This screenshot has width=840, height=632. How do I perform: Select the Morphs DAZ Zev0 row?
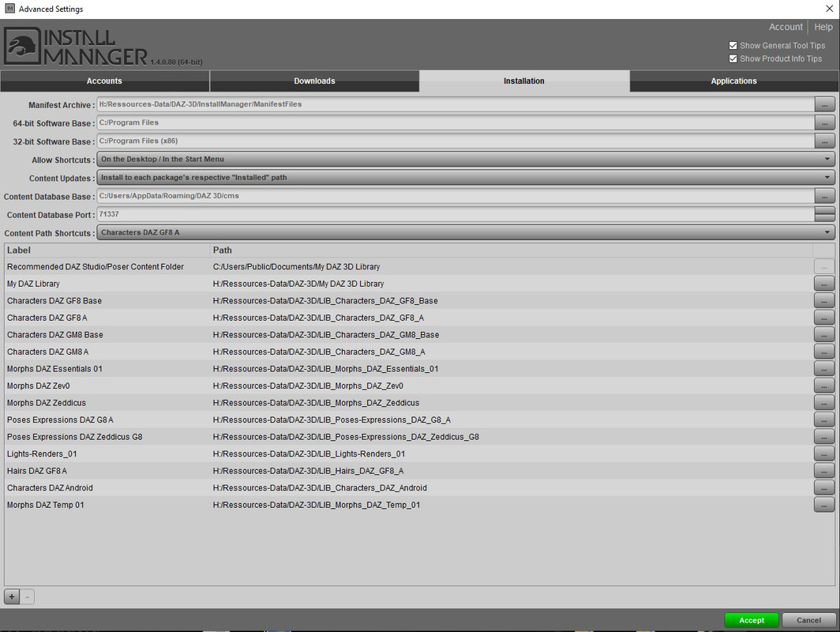click(x=409, y=386)
